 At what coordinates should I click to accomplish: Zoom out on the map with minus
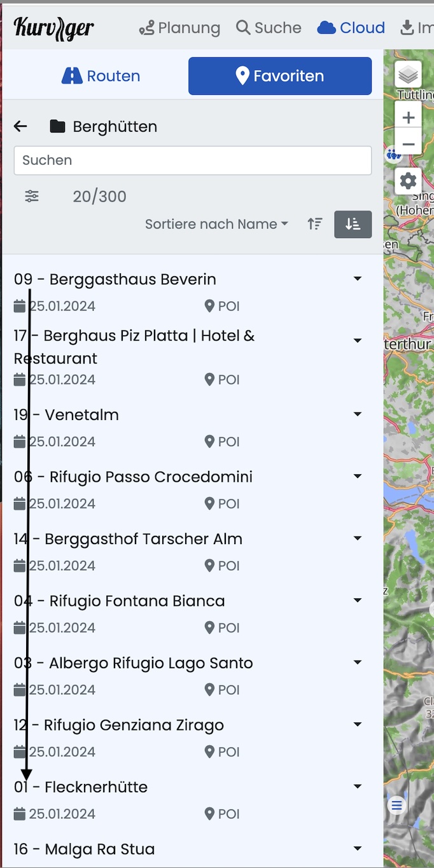point(408,144)
